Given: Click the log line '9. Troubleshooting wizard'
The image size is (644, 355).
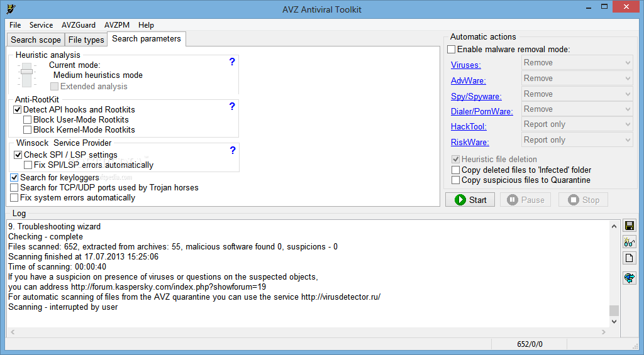Looking at the screenshot, I should coord(54,227).
